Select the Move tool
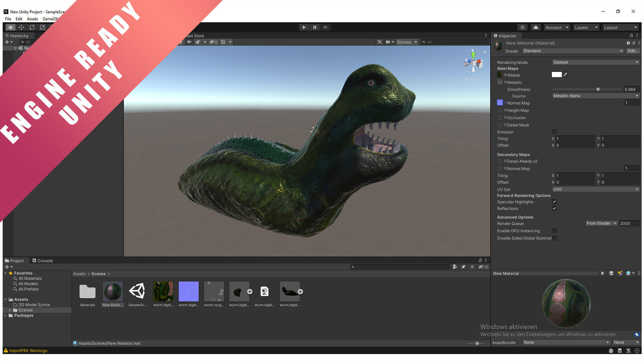This screenshot has height=362, width=644. 21,27
